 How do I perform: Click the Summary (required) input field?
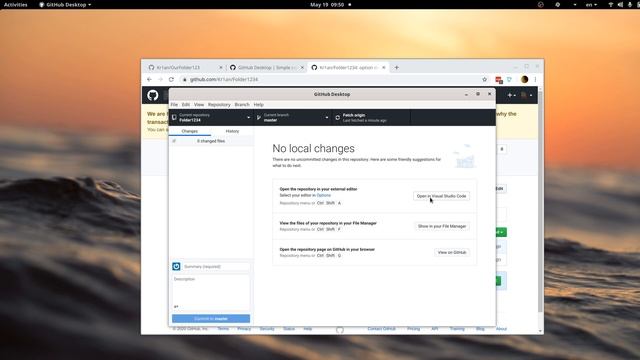point(216,267)
